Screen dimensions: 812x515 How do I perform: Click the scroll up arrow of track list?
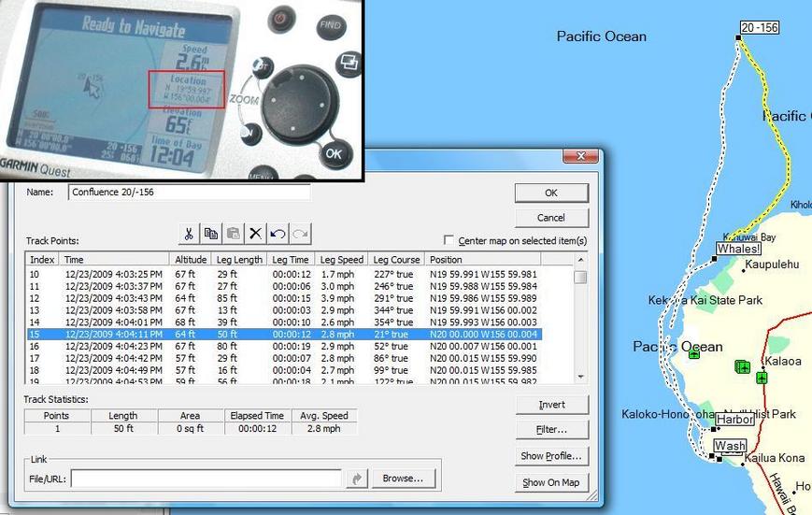pos(580,260)
